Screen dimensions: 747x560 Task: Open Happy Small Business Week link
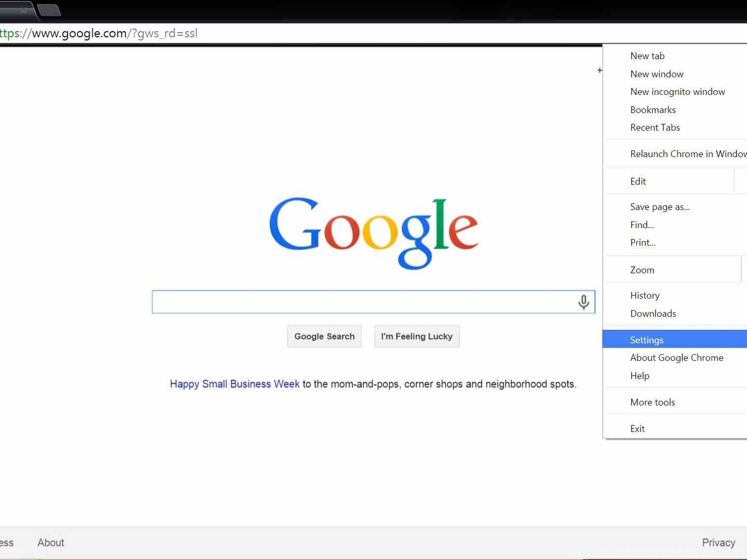pos(235,384)
